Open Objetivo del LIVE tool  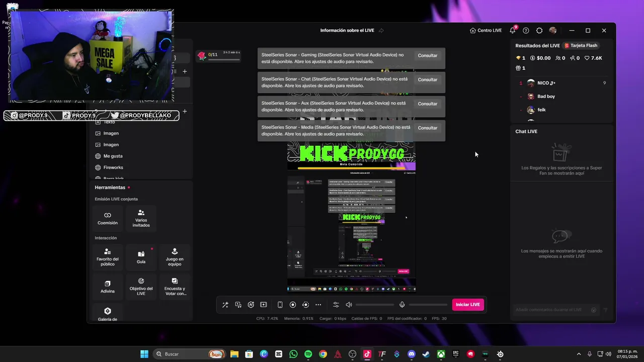point(141,287)
